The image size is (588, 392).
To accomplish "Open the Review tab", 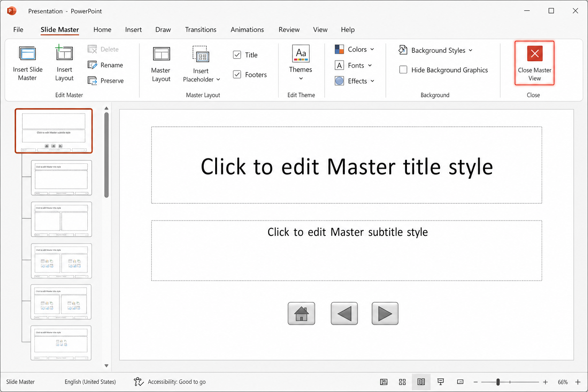I will [289, 29].
